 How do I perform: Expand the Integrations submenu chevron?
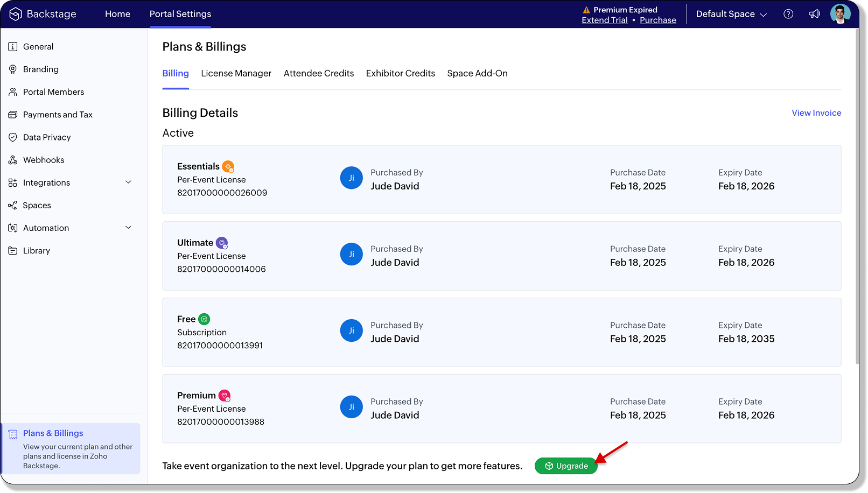128,182
